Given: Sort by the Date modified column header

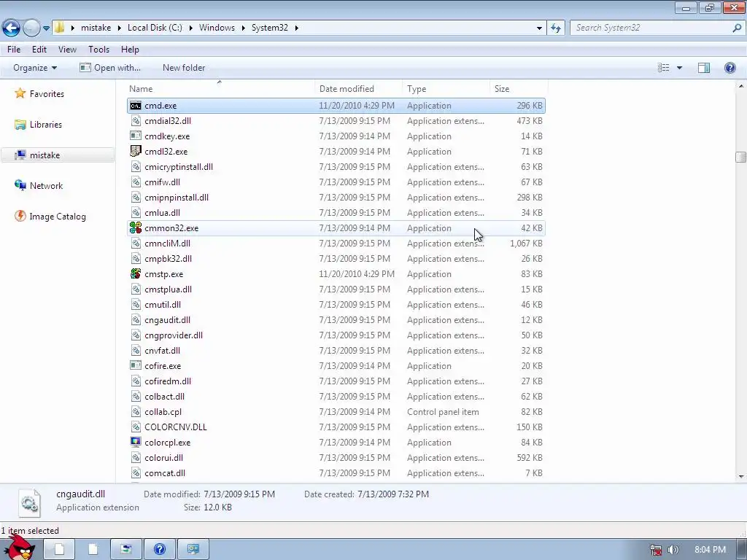Looking at the screenshot, I should point(347,88).
